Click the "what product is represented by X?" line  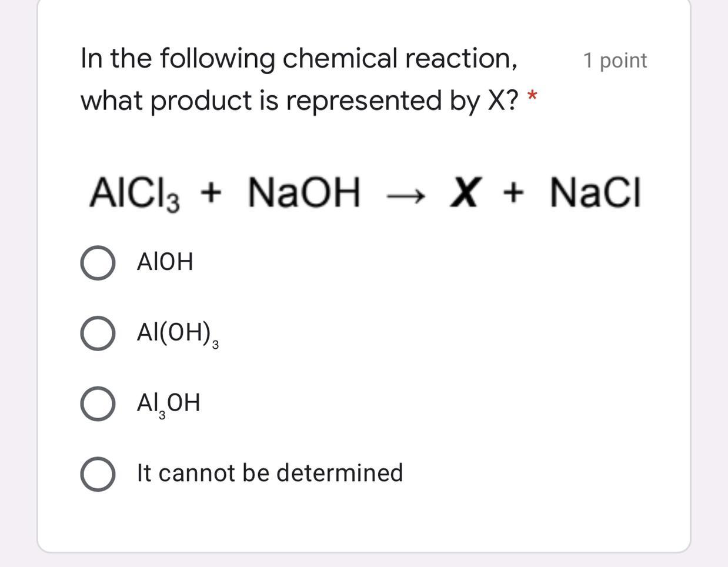(x=300, y=101)
